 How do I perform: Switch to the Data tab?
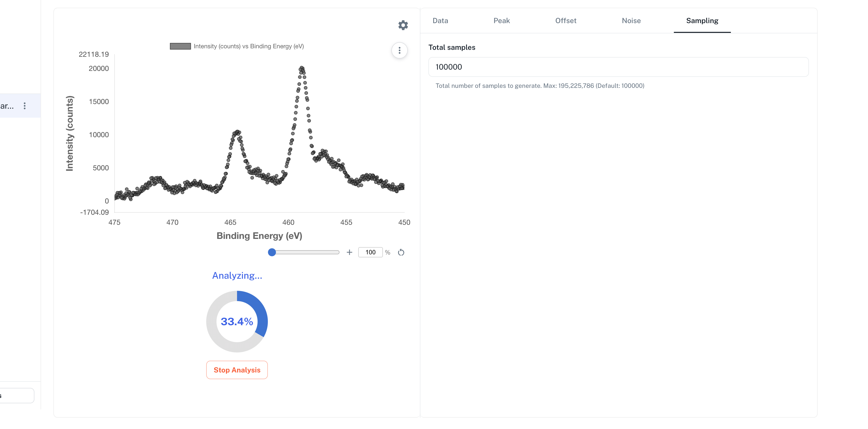pos(440,21)
